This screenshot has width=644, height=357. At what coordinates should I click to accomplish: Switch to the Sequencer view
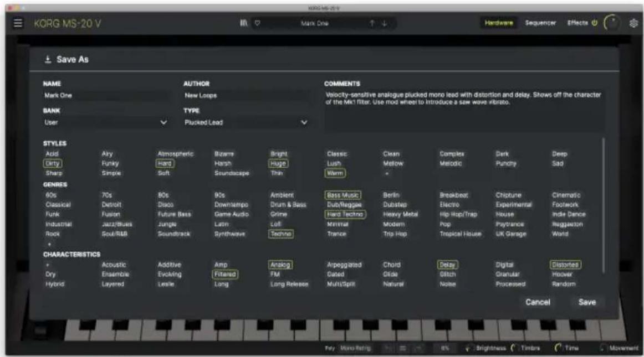click(x=540, y=23)
